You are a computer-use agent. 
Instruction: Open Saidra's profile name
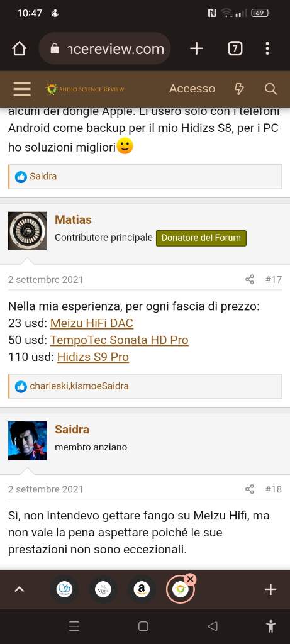tap(72, 429)
